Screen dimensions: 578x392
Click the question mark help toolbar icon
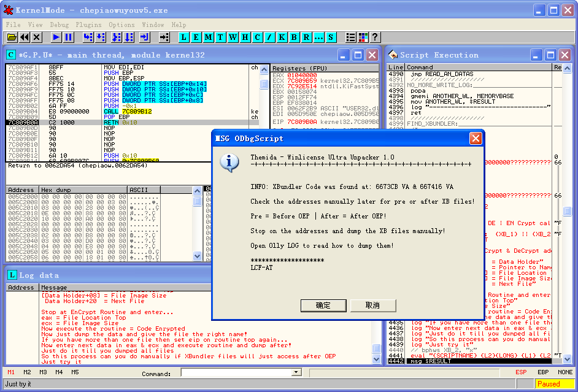[375, 37]
